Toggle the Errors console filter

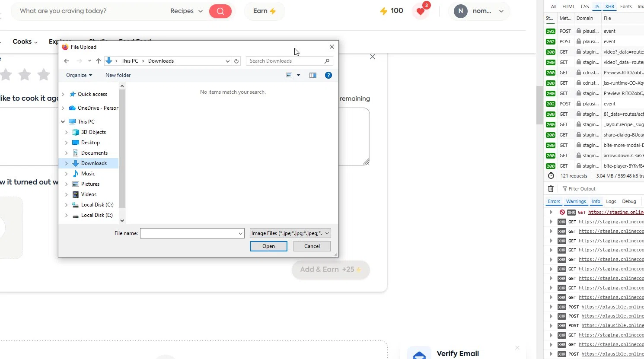(x=554, y=201)
